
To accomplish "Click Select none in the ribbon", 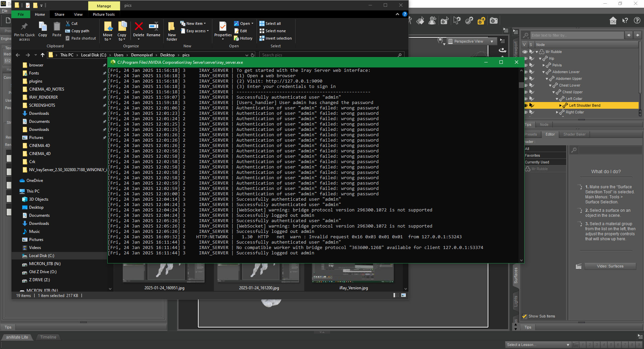I will (273, 31).
